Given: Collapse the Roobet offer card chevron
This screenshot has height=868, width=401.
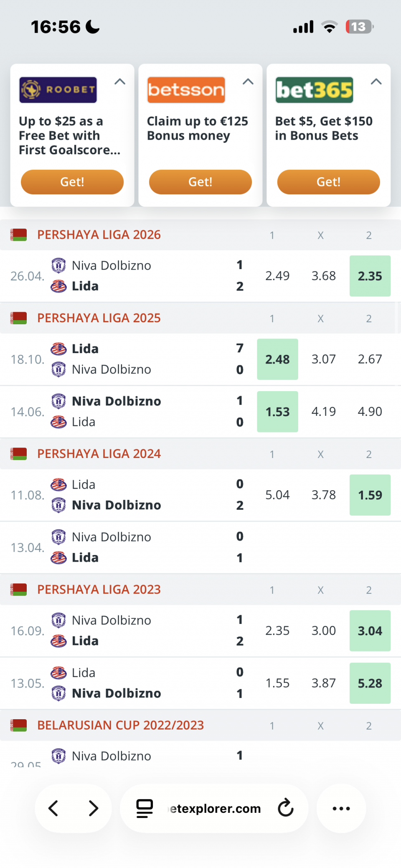Looking at the screenshot, I should click(x=120, y=81).
